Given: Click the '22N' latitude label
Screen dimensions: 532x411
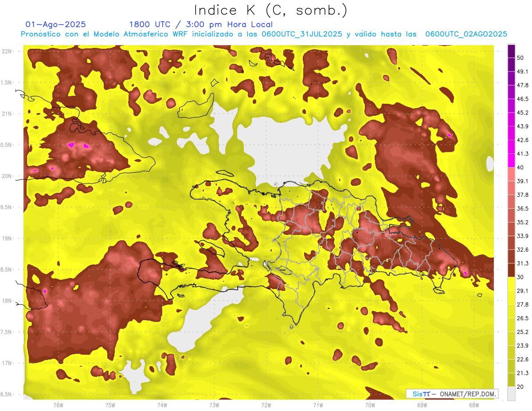Looking at the screenshot, I should click(x=8, y=51).
